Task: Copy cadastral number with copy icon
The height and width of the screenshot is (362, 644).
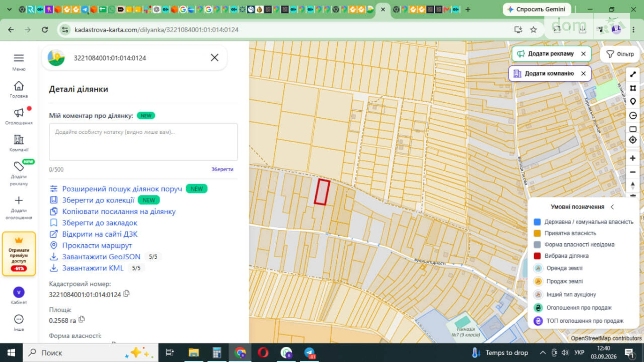Action: (126, 294)
